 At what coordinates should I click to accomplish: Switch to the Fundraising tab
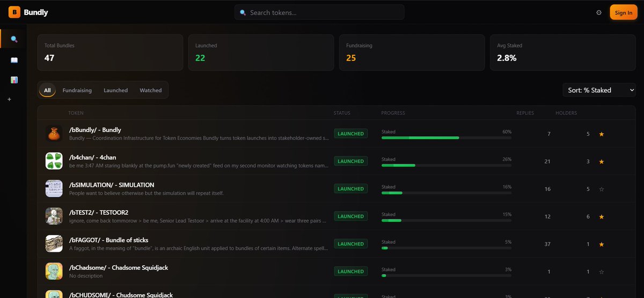[x=77, y=90]
